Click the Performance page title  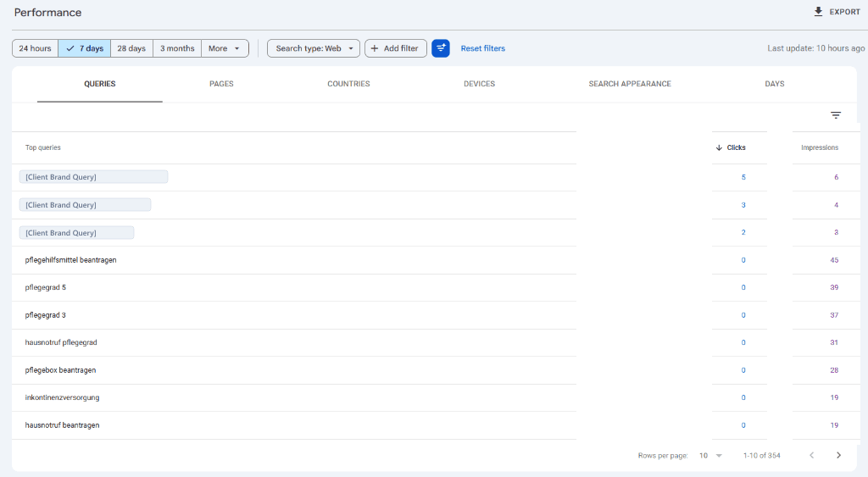[47, 12]
